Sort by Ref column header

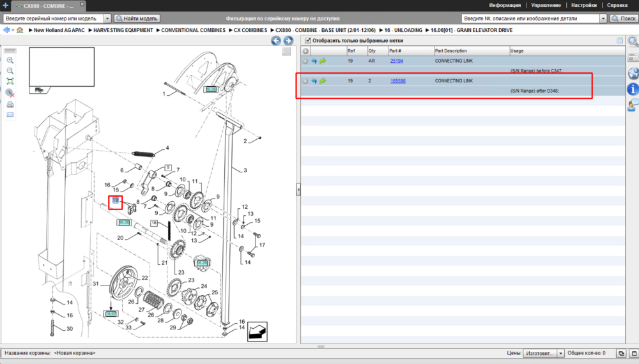point(357,51)
